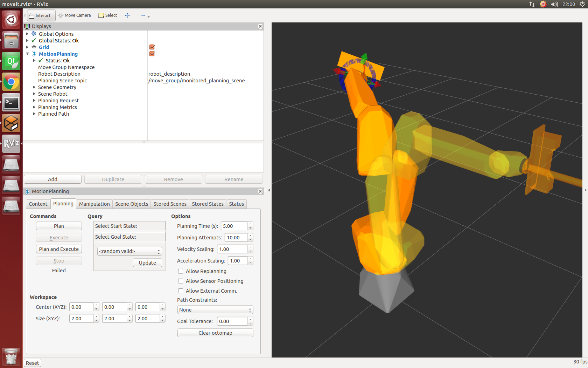
Task: Launch Qt Creator from the dock
Action: tap(11, 61)
